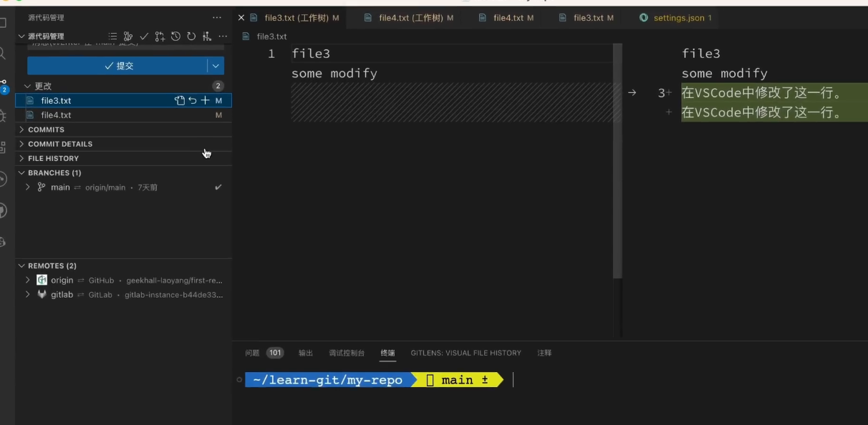Open the commit options dropdown next to 提交
Image resolution: width=868 pixels, height=425 pixels.
click(x=216, y=65)
